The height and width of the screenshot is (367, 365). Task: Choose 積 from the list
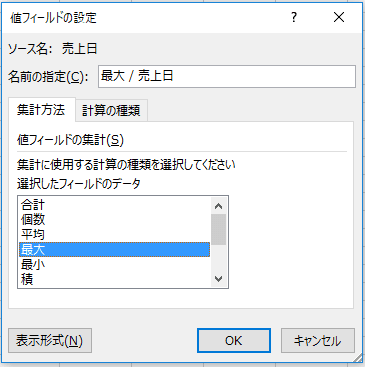114,279
